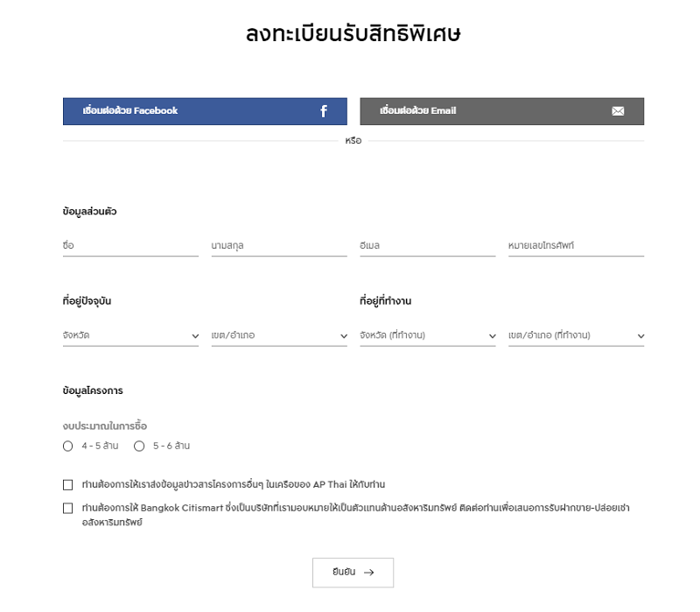Click the envelope Email icon
Viewport: 700px width, 612px height.
point(618,111)
